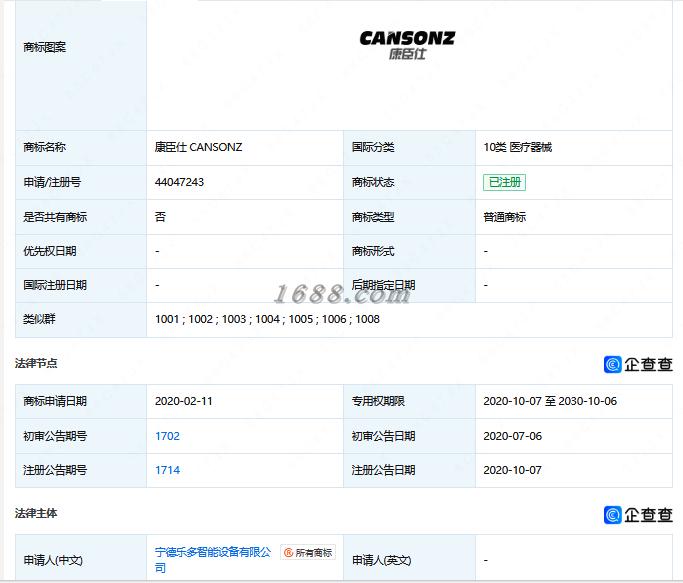Screen dimensions: 683x583
Task: Select preliminary announcement date 2020-07-06
Action: click(512, 436)
